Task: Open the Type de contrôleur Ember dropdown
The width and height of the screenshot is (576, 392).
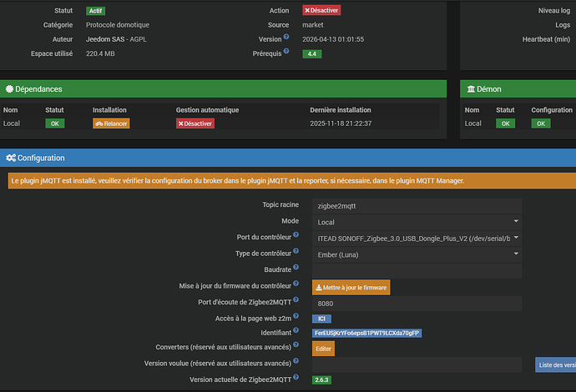Action: 417,254
